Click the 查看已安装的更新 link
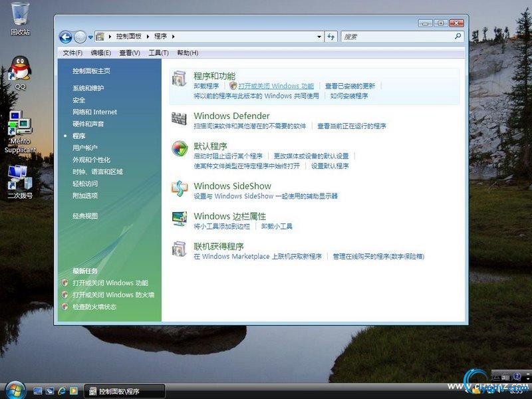532x399 pixels. pyautogui.click(x=350, y=86)
